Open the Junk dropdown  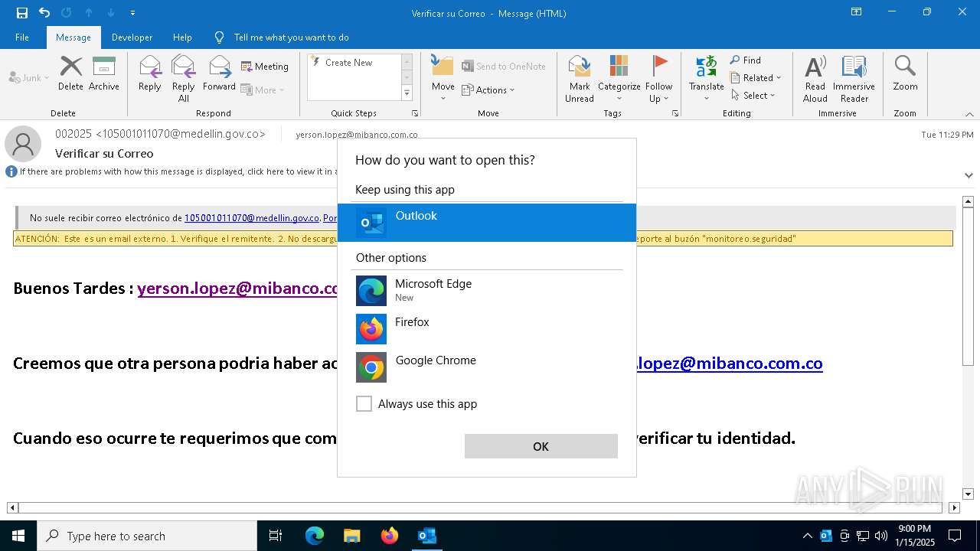point(29,77)
